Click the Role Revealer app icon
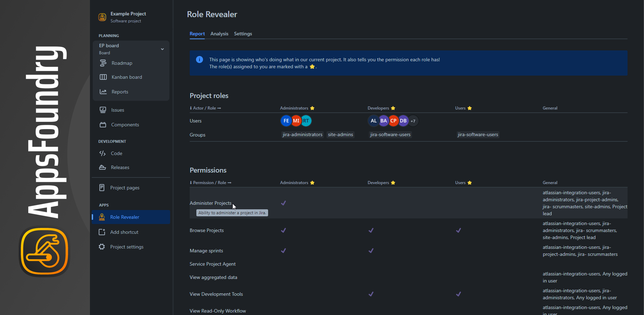The height and width of the screenshot is (315, 644). pyautogui.click(x=102, y=217)
